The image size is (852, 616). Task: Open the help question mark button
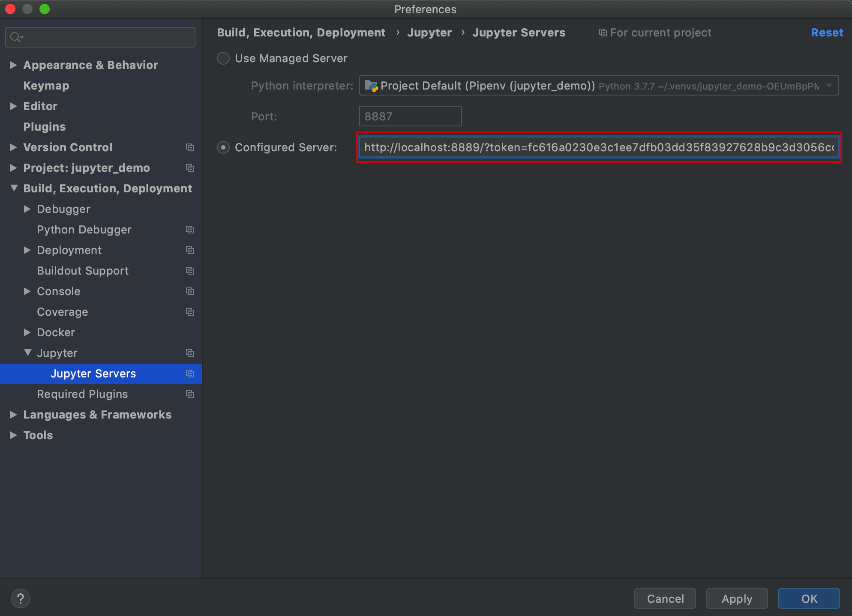21,598
